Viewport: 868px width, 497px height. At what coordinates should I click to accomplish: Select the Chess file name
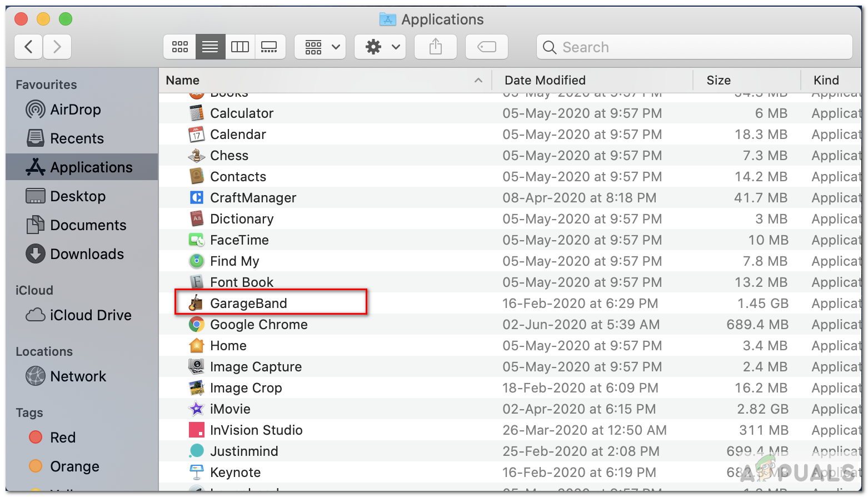pyautogui.click(x=229, y=156)
